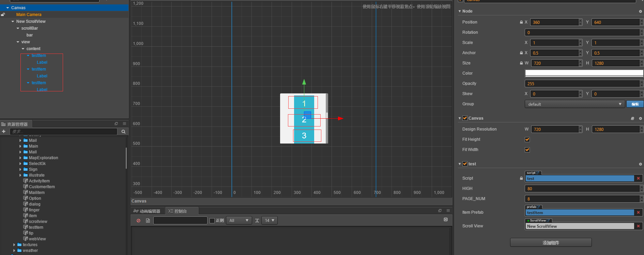Toggle the Fit Width checkbox

coord(527,150)
